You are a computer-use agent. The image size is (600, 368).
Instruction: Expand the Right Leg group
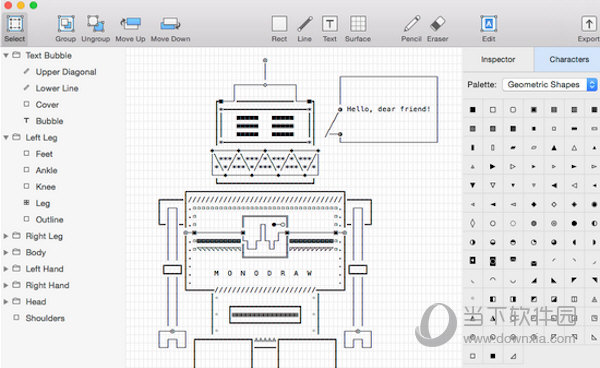click(x=6, y=236)
